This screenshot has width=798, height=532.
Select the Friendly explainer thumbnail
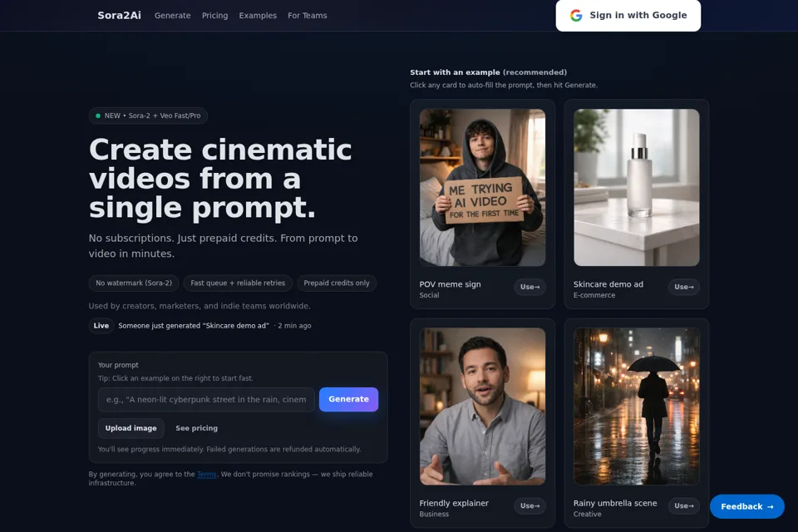[x=482, y=406]
